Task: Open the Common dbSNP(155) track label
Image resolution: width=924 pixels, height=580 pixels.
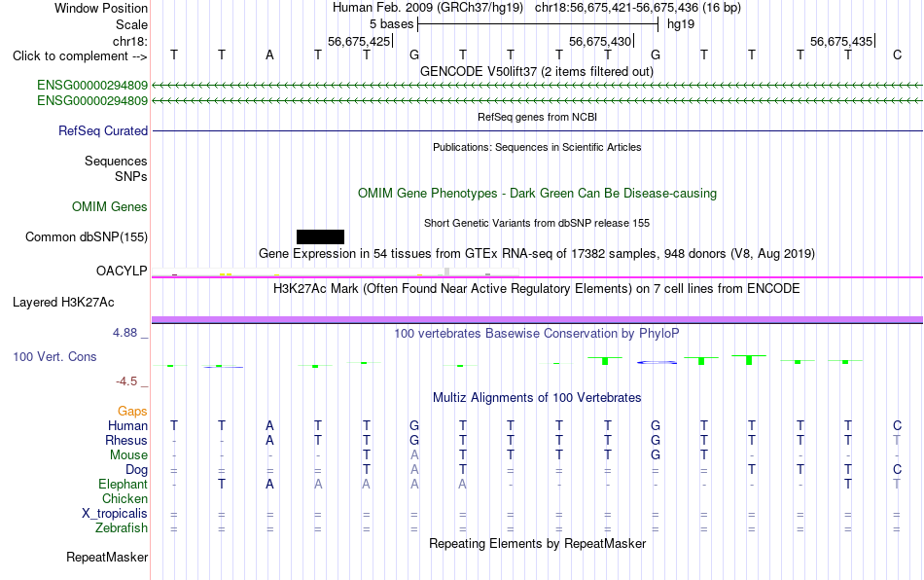Action: coord(87,236)
